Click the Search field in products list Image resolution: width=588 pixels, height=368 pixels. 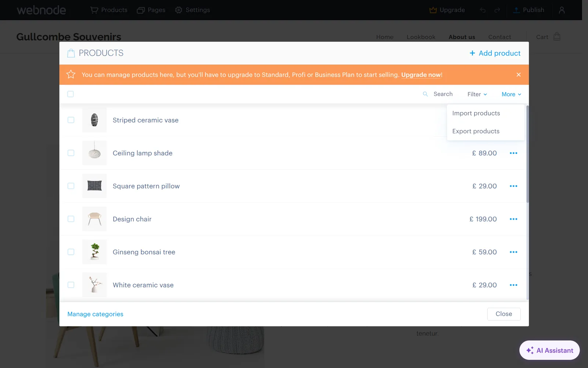click(x=443, y=94)
